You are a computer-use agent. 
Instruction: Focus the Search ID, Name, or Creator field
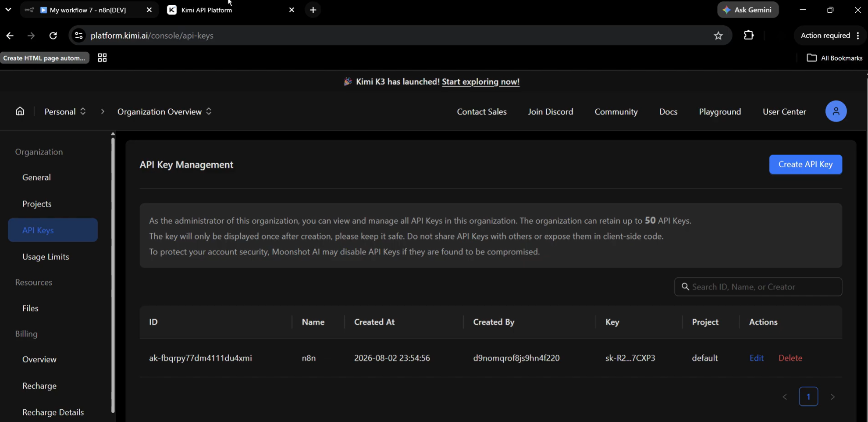pos(758,286)
